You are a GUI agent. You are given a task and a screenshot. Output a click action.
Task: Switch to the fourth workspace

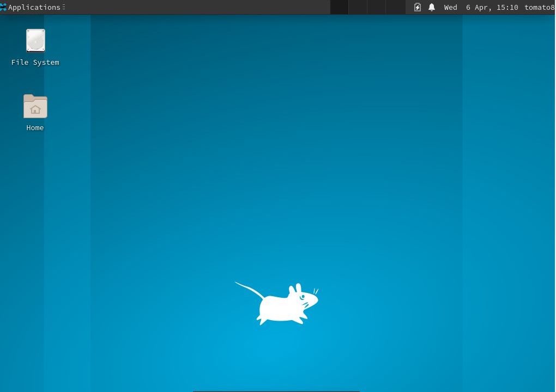click(x=396, y=7)
